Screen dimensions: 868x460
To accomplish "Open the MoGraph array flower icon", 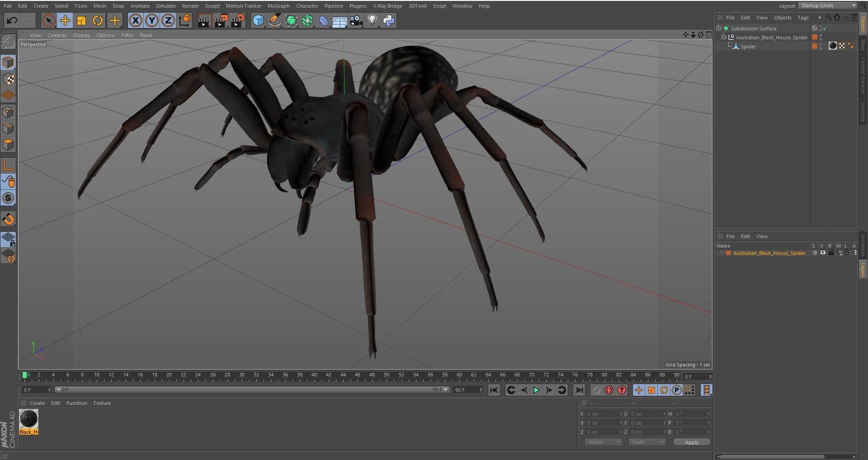I will pyautogui.click(x=307, y=20).
